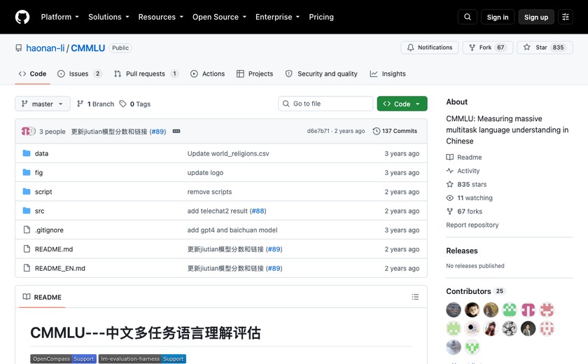Open the Activity link in About
The height and width of the screenshot is (364, 588).
[463, 171]
